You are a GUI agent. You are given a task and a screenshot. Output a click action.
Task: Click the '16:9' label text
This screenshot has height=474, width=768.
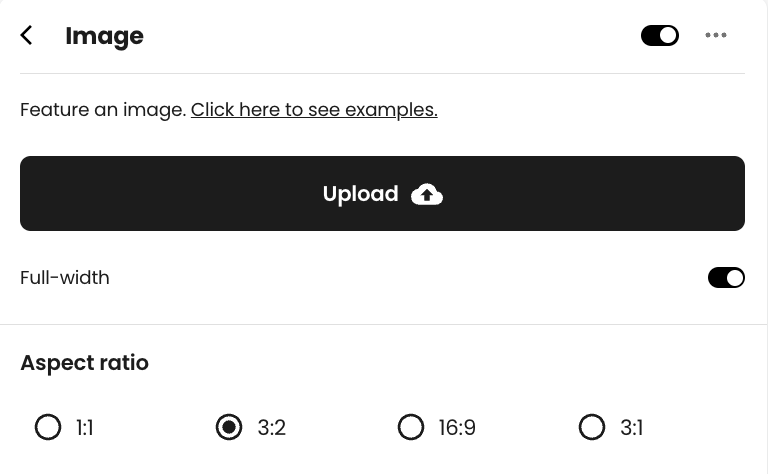(x=457, y=427)
